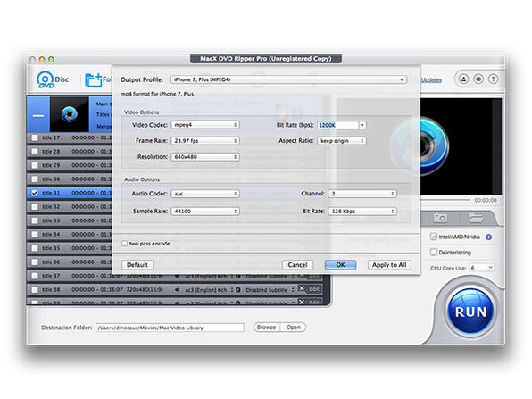Click the email icon in top toolbar
This screenshot has height=399, width=532.
[478, 79]
